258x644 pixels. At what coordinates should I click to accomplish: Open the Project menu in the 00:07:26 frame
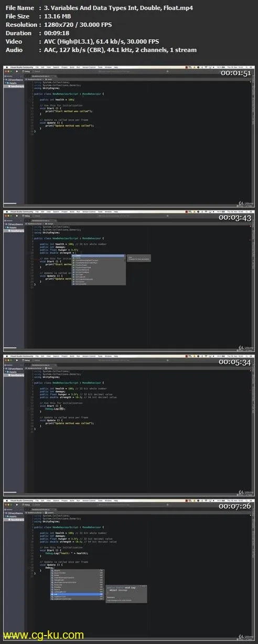[x=64, y=501]
